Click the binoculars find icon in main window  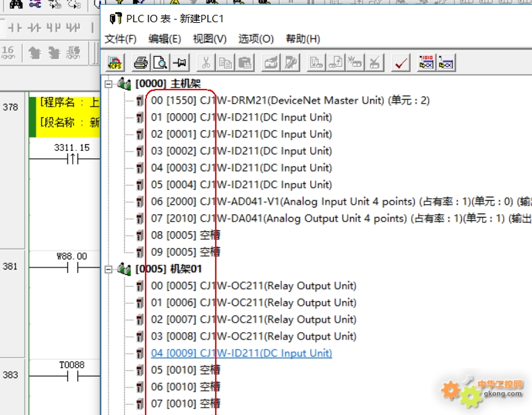16,4
